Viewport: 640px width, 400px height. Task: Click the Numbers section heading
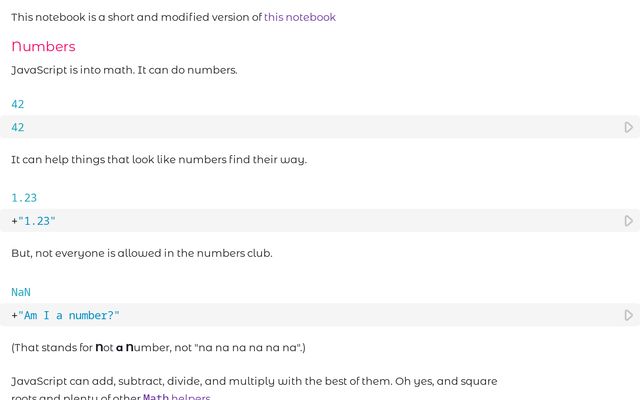43,46
